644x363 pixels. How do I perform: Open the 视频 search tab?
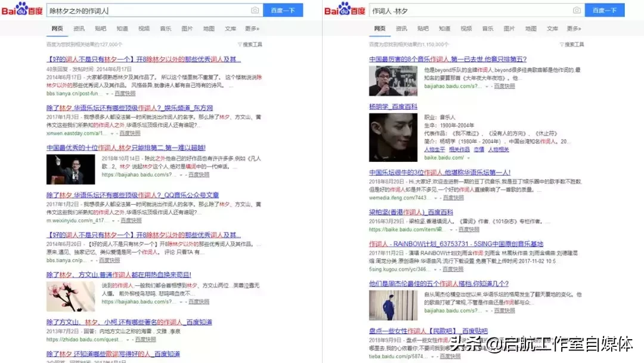click(x=143, y=27)
